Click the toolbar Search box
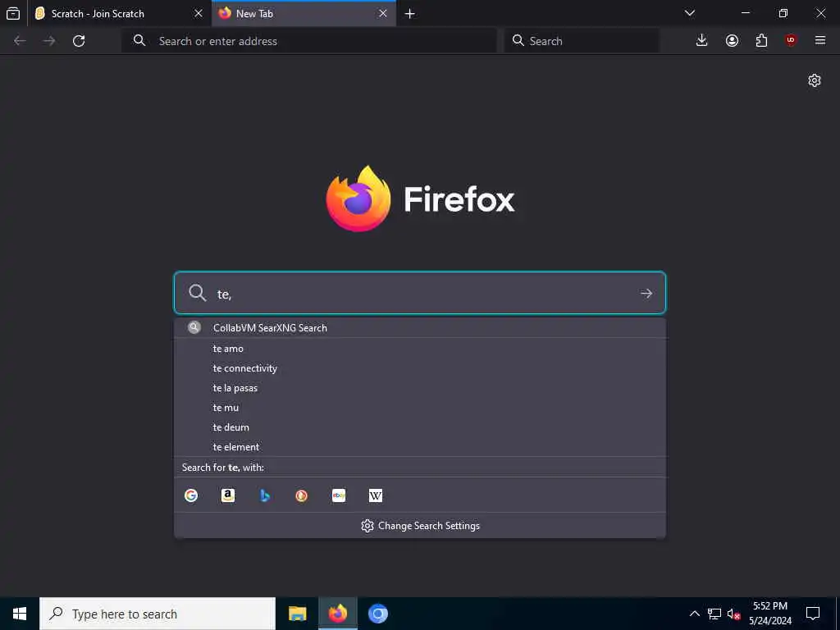This screenshot has height=630, width=840. pyautogui.click(x=582, y=41)
